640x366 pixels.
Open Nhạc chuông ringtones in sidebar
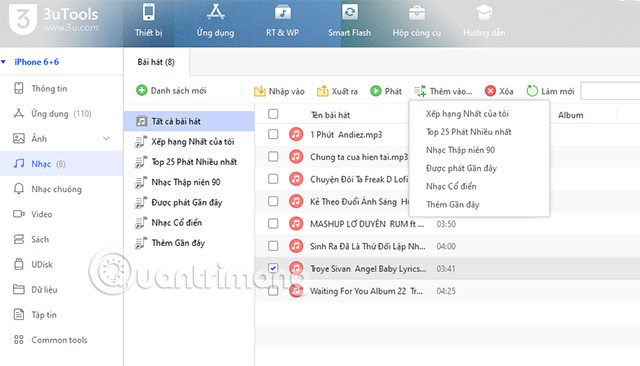[61, 189]
